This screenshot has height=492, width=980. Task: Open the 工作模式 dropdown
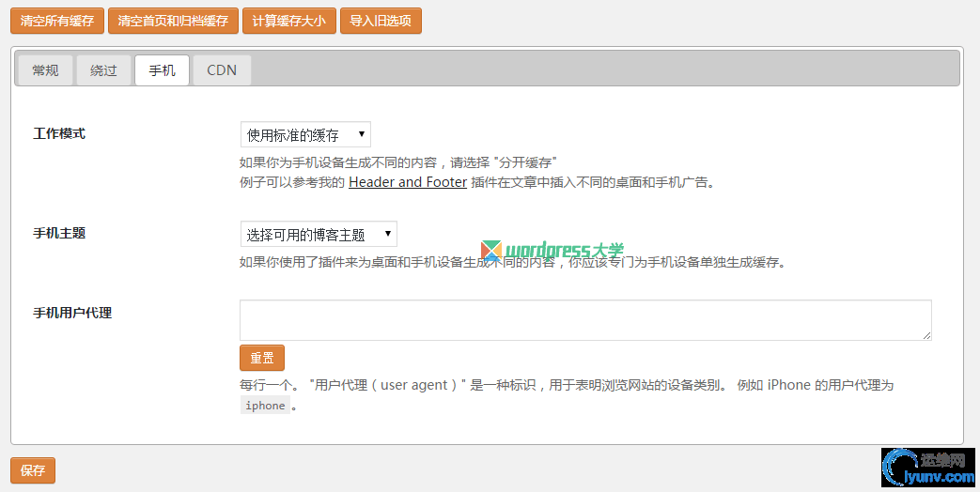305,134
